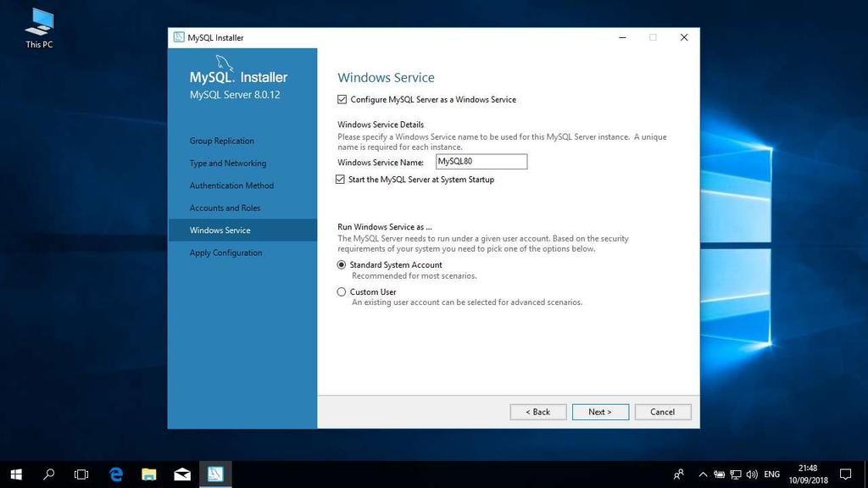This screenshot has height=488, width=868.
Task: Open the Windows Start menu
Action: pyautogui.click(x=16, y=474)
